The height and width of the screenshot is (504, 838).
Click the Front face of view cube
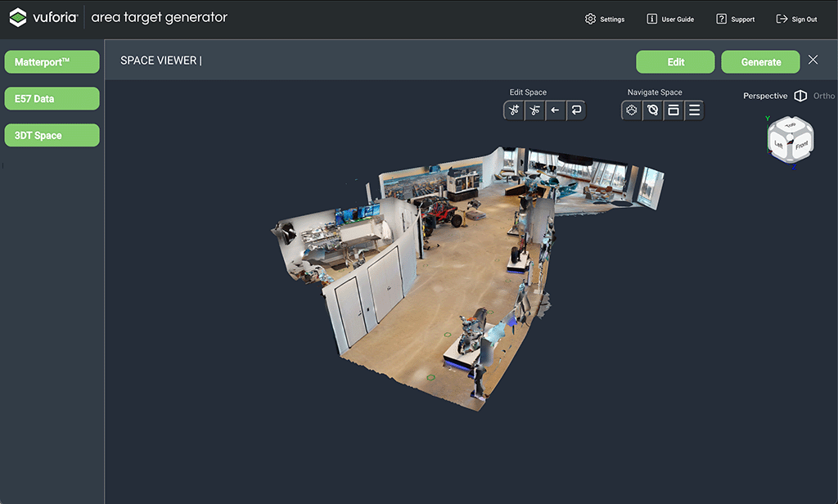(801, 146)
